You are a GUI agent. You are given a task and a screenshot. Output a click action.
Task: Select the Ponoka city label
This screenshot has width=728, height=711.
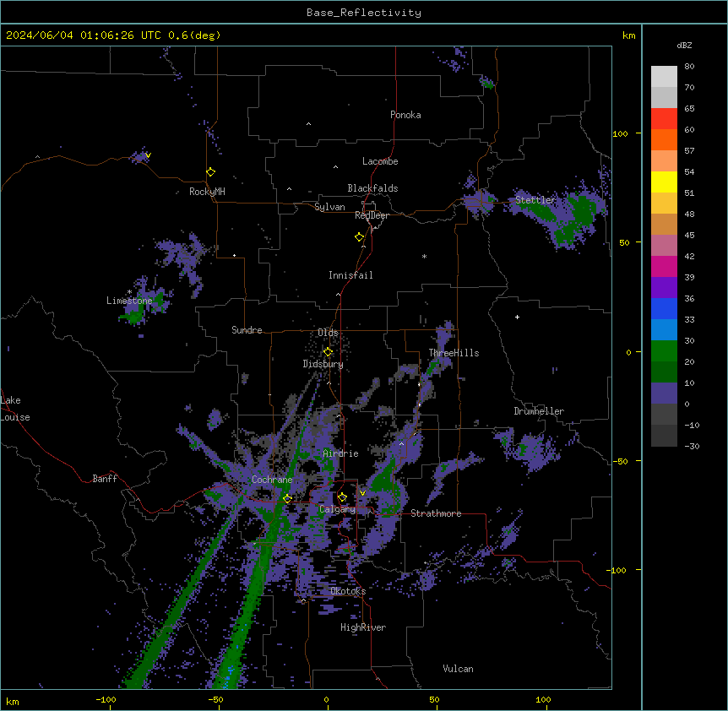pos(405,115)
